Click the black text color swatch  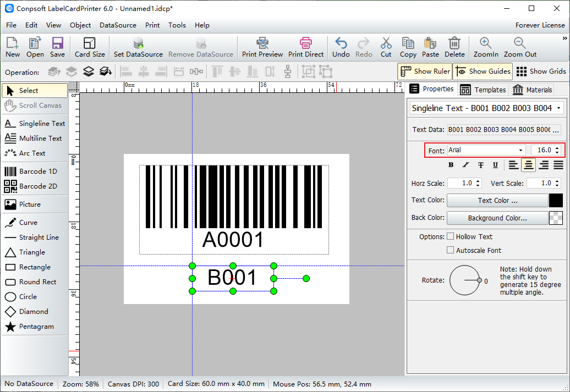click(556, 201)
